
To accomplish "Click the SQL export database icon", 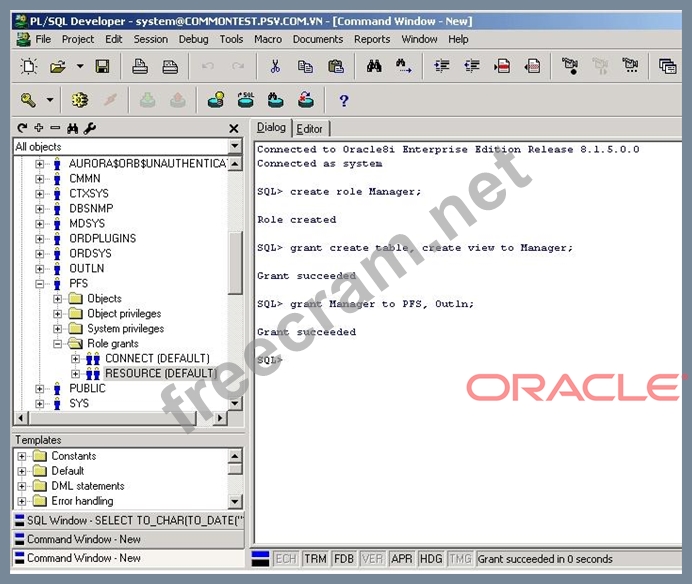I will 246,100.
